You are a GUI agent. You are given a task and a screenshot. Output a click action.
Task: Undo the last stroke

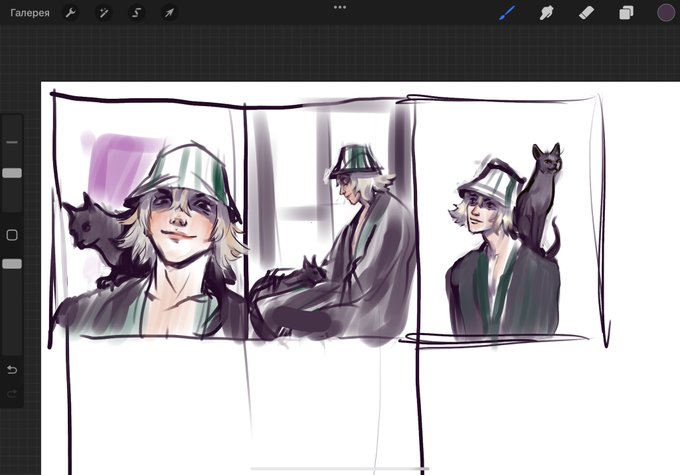(12, 370)
